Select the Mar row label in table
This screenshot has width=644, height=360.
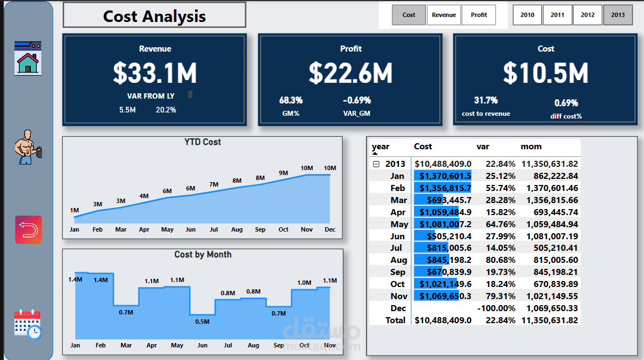(x=399, y=200)
